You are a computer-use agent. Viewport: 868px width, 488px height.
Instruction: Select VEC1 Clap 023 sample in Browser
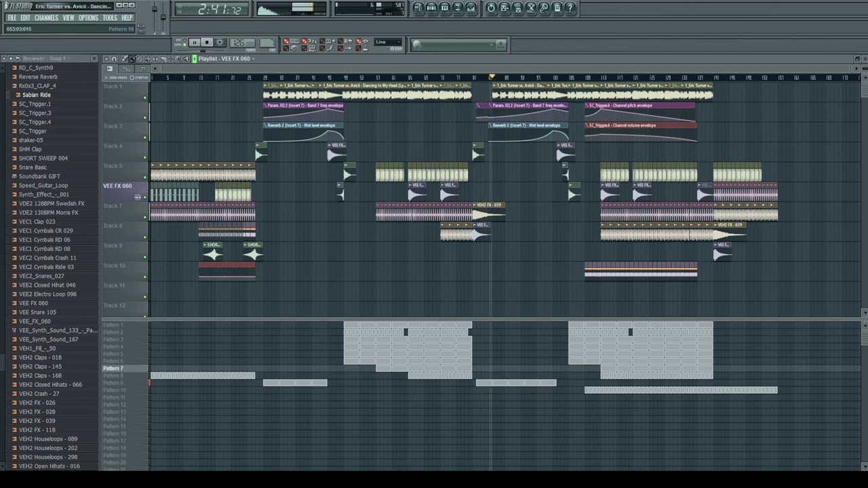click(37, 222)
